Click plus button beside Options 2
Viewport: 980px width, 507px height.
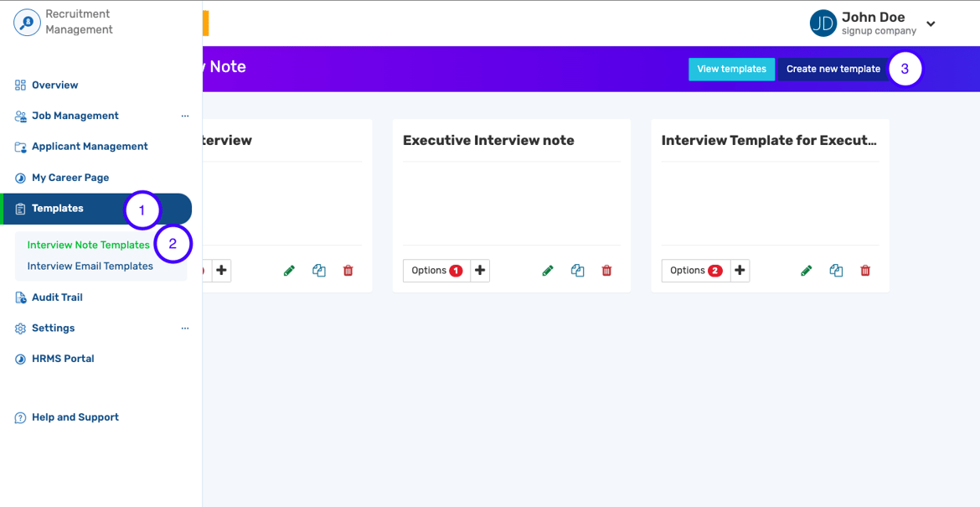tap(740, 271)
